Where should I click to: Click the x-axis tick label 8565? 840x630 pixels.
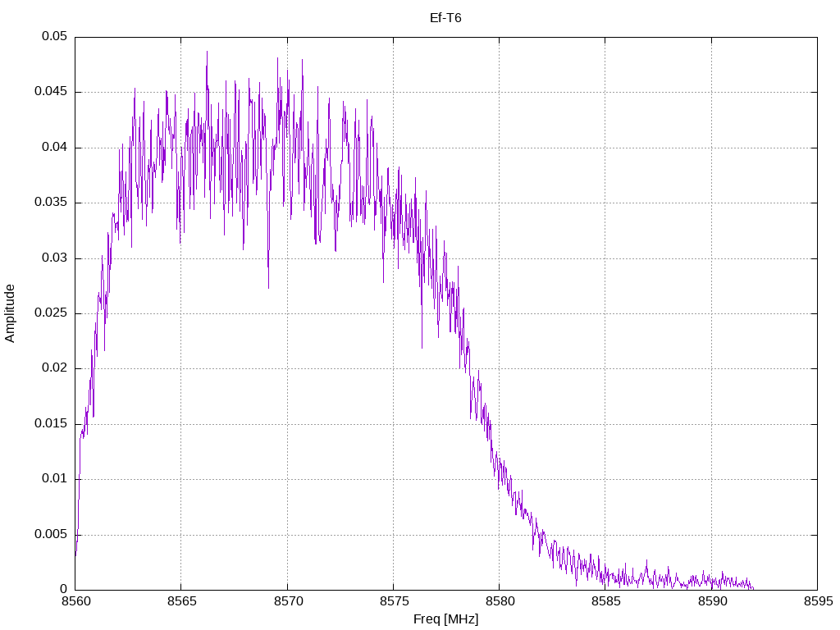(181, 601)
